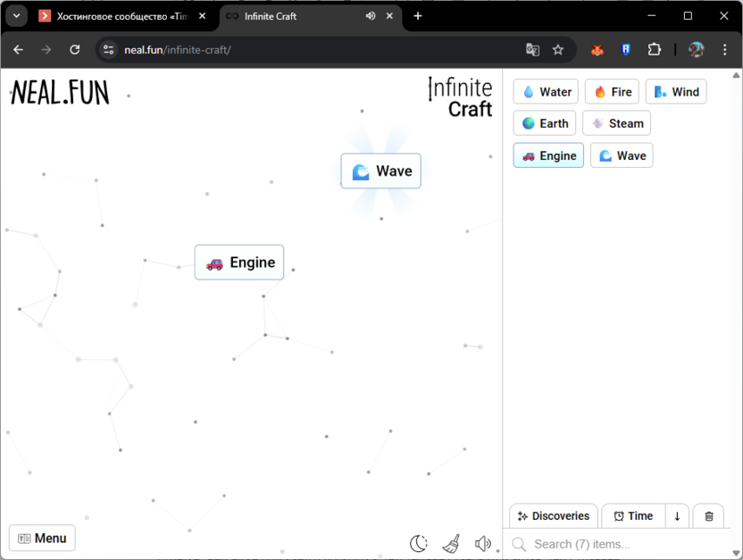Click the neal.fun address bar URL

tap(177, 50)
